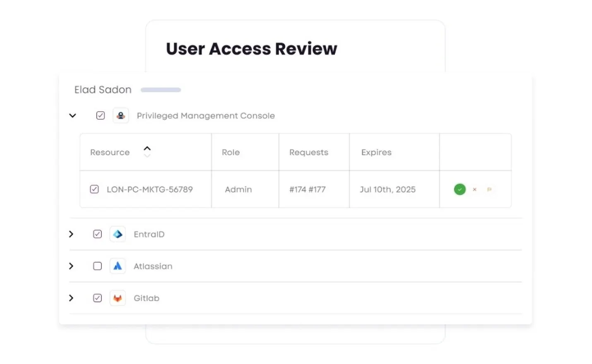Toggle the EntraID checkbox
Viewport: 592px width, 364px height.
point(97,234)
